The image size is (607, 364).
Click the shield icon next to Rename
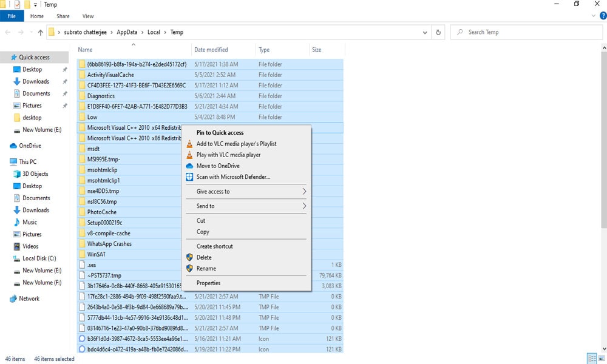coord(189,269)
